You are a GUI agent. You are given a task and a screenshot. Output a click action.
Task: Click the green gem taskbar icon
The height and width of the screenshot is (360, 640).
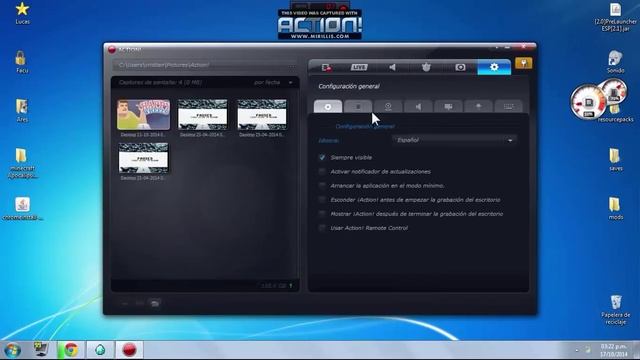[x=100, y=350]
